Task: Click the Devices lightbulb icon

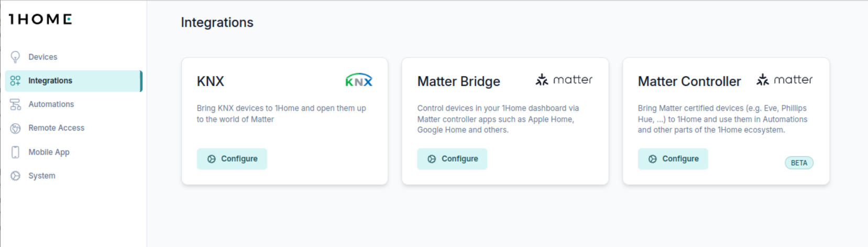Action: (x=15, y=57)
